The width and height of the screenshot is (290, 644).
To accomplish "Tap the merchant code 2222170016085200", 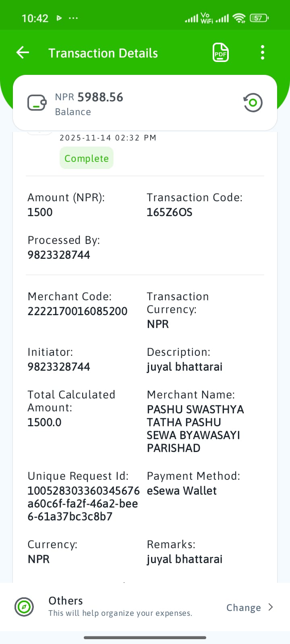I will (77, 311).
